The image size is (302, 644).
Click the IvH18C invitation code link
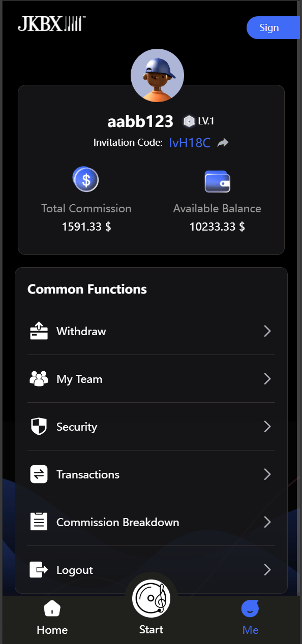[x=190, y=143]
